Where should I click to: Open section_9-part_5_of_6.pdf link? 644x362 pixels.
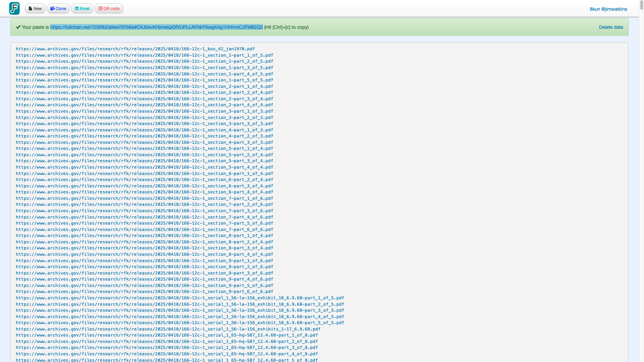click(145, 286)
